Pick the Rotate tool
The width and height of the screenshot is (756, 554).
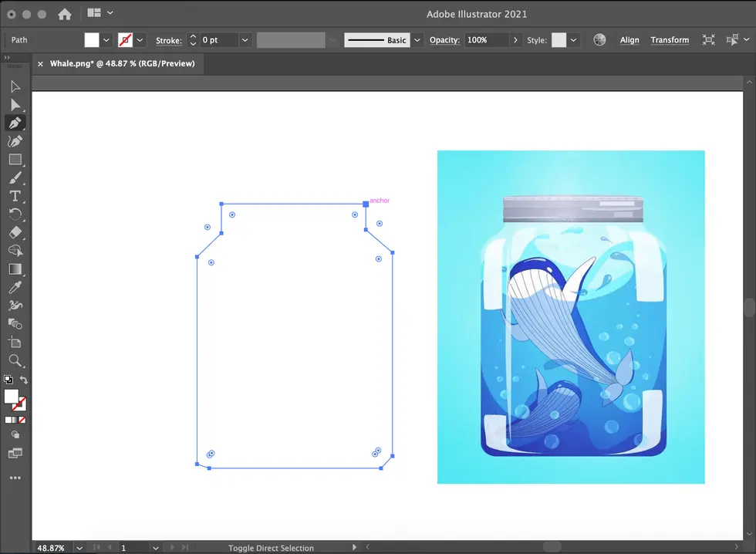(x=15, y=215)
